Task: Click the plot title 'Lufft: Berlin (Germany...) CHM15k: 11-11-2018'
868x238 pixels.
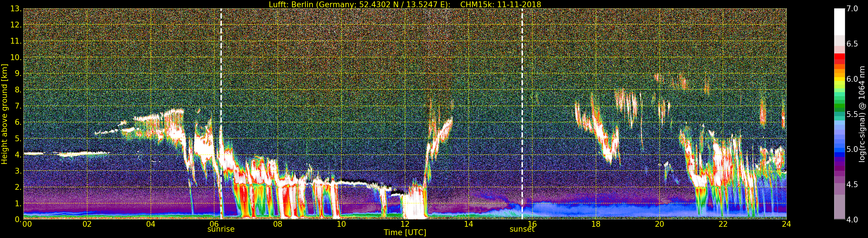Action: [x=405, y=4]
